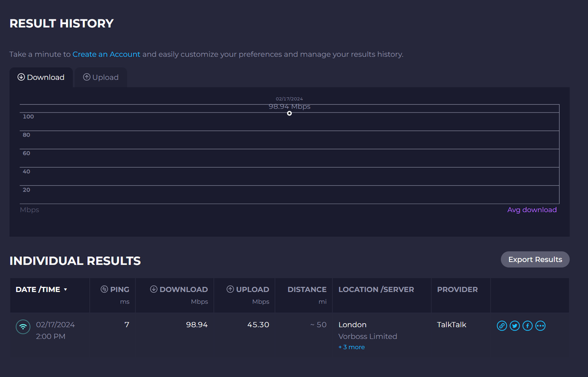Click the 98.94 Mbps data point on the chart
This screenshot has height=377, width=588.
pyautogui.click(x=290, y=113)
